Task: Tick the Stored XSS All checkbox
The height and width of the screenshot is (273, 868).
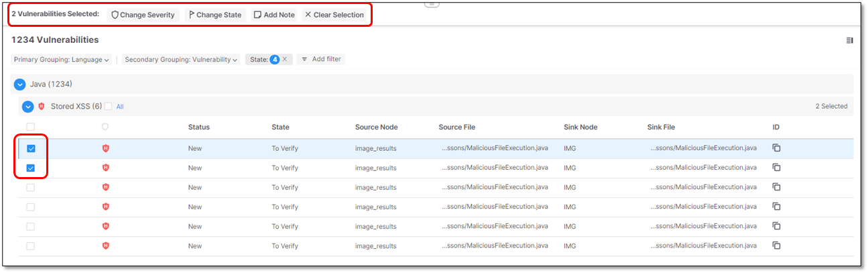Action: (x=109, y=106)
